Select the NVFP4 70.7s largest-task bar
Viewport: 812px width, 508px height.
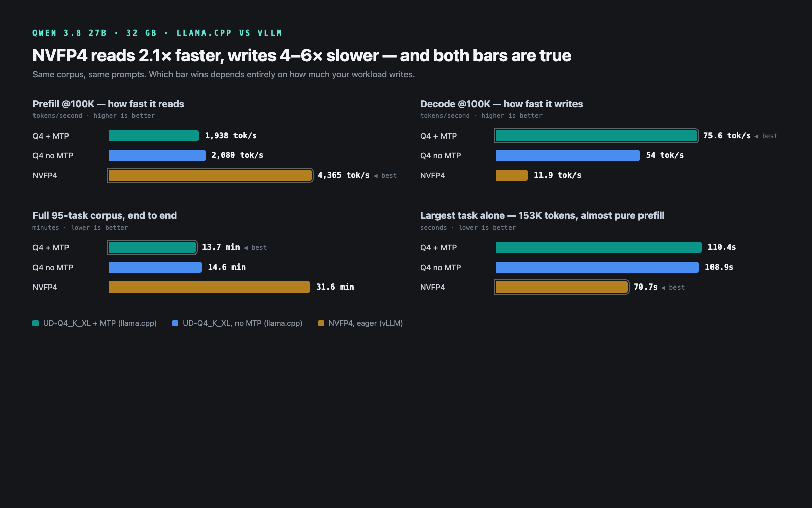562,287
